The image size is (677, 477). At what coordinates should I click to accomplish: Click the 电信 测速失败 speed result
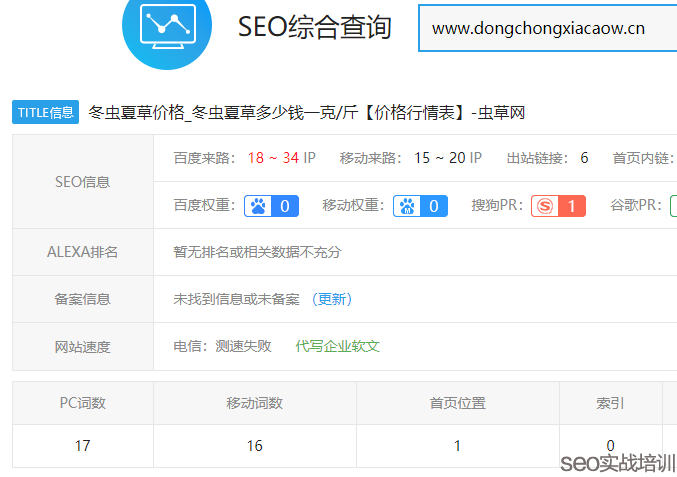coord(222,346)
